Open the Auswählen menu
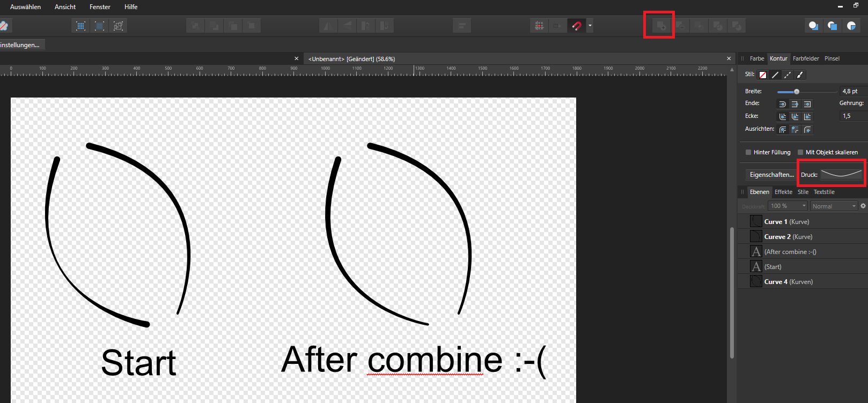 [x=25, y=7]
